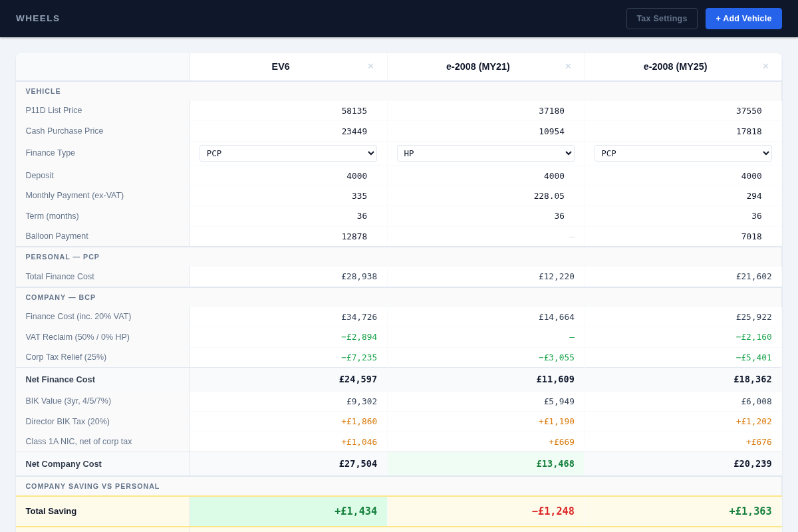Edit e-2008 (MY25) Term months field

click(683, 215)
